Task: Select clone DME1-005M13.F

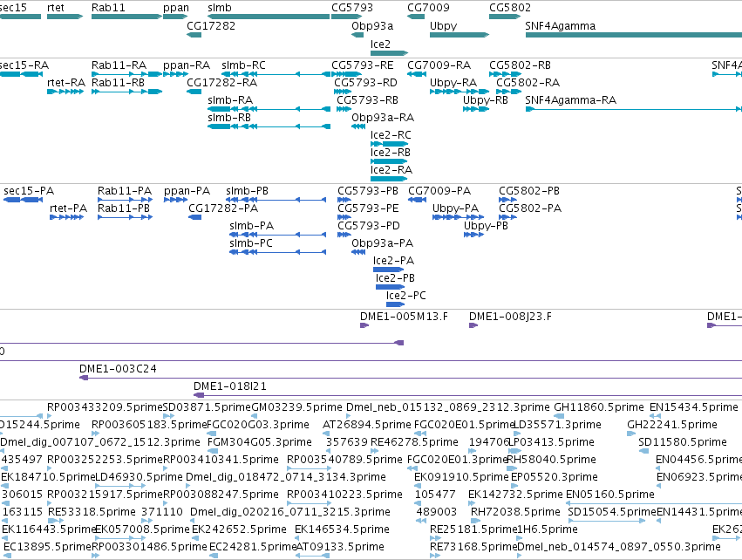Action: click(364, 325)
